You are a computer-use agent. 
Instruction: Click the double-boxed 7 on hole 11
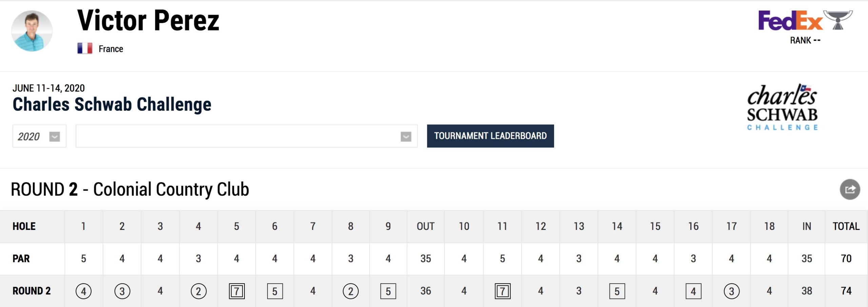[502, 291]
